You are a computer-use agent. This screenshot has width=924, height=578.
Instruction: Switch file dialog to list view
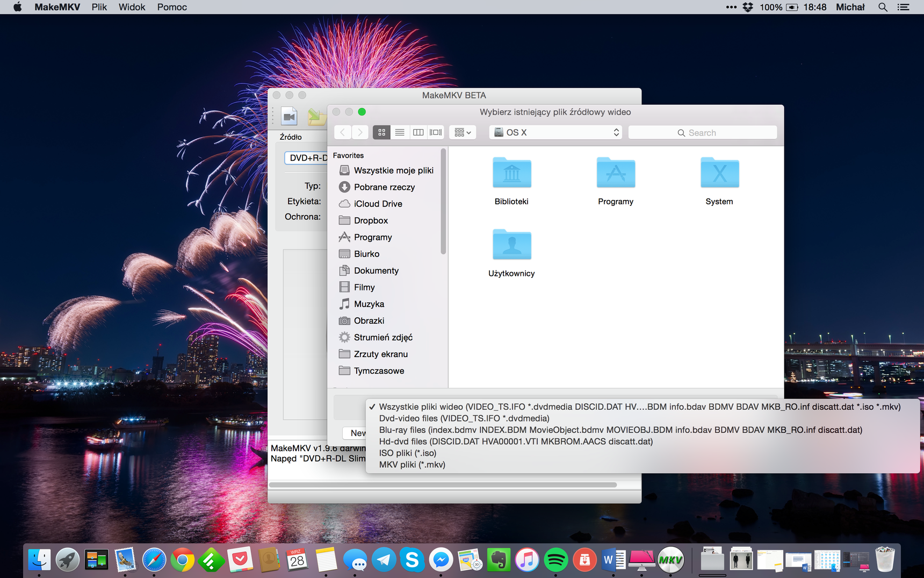click(x=400, y=132)
